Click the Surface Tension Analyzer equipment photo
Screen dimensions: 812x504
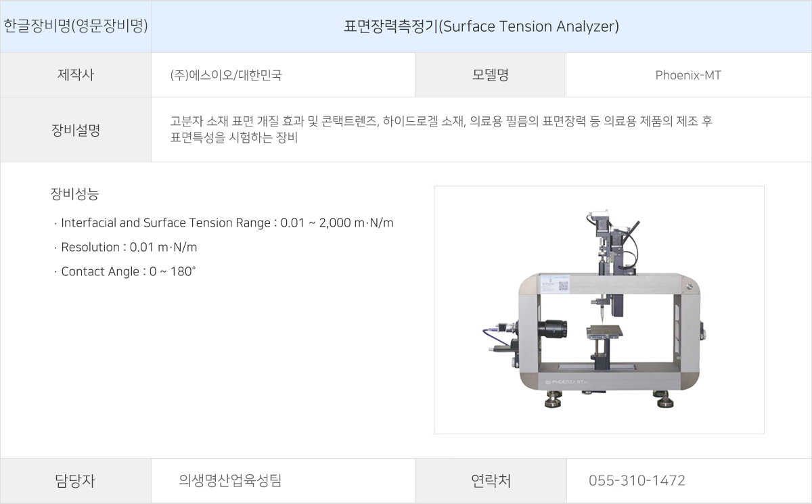(599, 310)
